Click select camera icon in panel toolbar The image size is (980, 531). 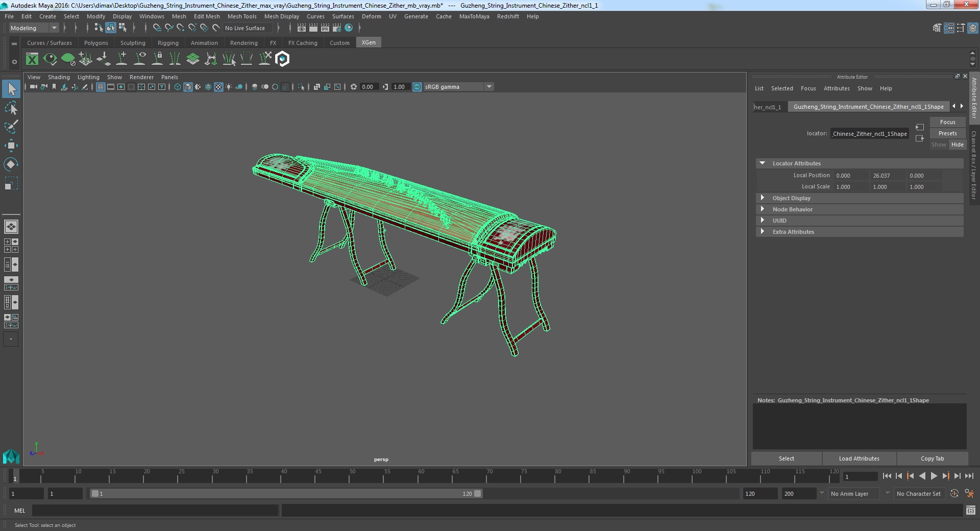tap(34, 87)
